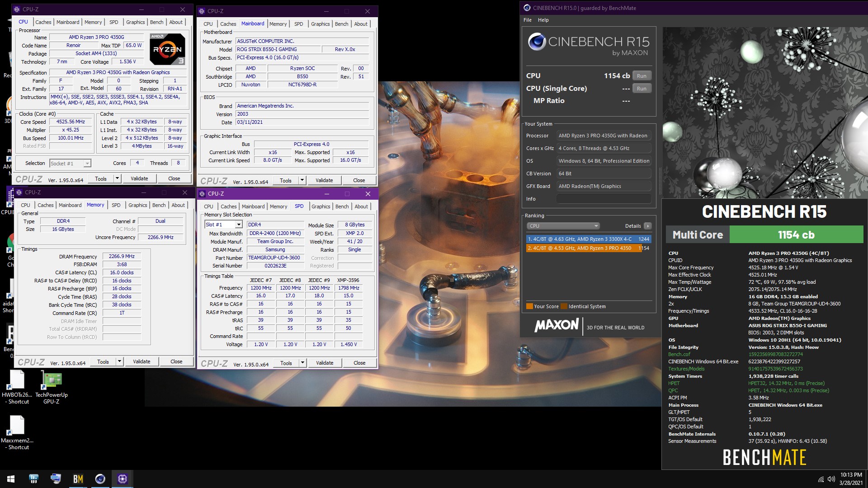This screenshot has width=868, height=488.
Task: Click the Info field in Your System
Action: [604, 199]
